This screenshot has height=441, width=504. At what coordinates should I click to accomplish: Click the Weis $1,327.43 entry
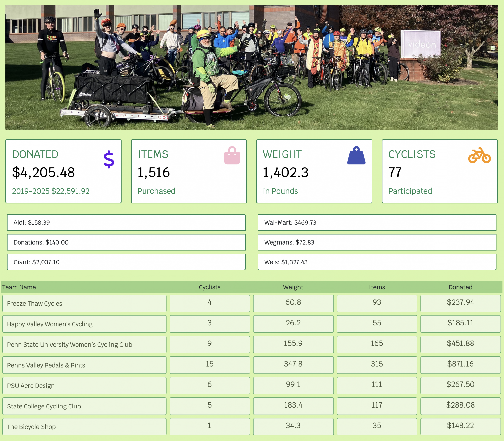pyautogui.click(x=377, y=262)
